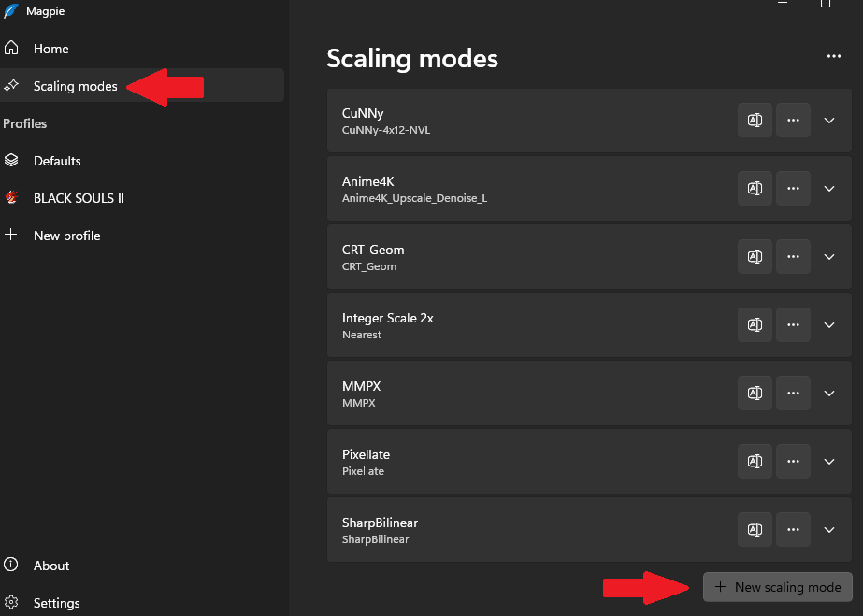The width and height of the screenshot is (863, 616).
Task: Create a New profile
Action: coord(66,236)
